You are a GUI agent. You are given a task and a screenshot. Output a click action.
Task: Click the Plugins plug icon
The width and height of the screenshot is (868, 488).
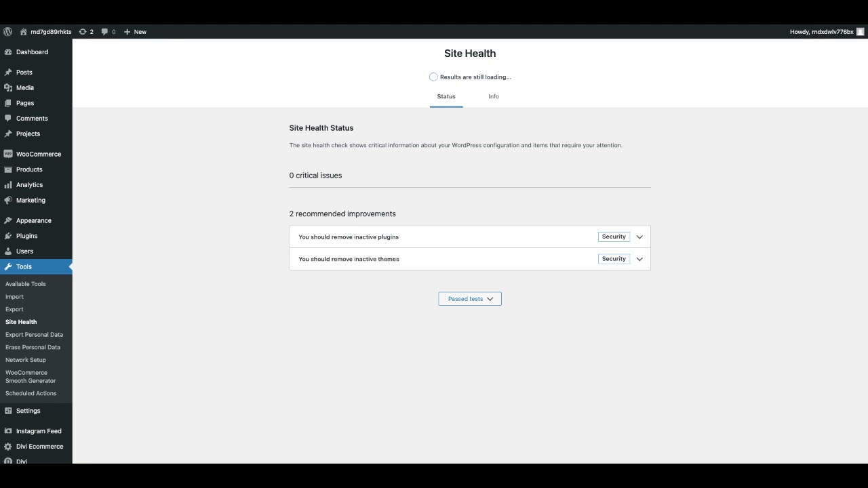pos(8,236)
